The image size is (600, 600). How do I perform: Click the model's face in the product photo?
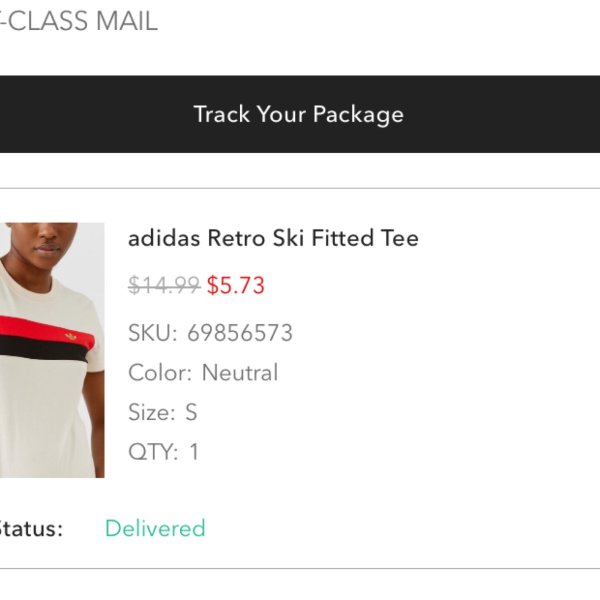(44, 239)
